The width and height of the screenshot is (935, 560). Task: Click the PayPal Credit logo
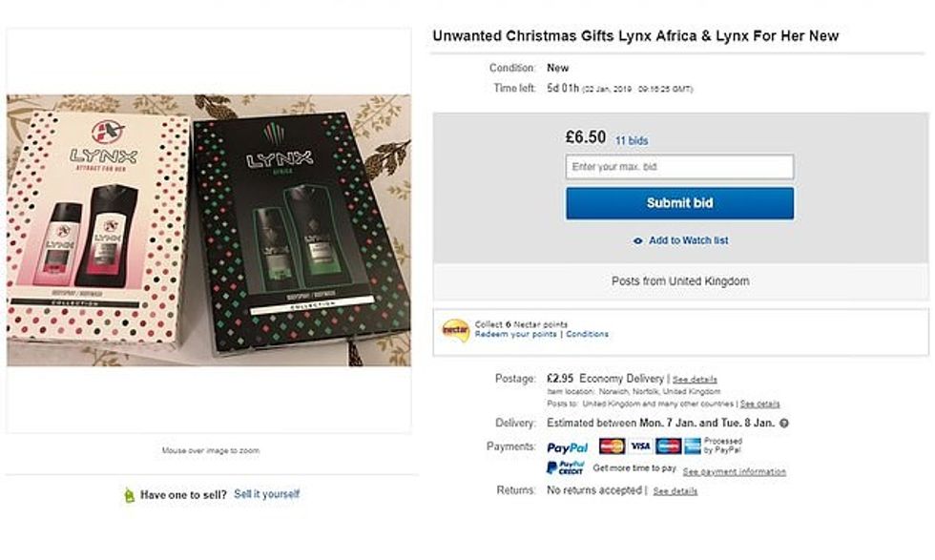click(565, 467)
